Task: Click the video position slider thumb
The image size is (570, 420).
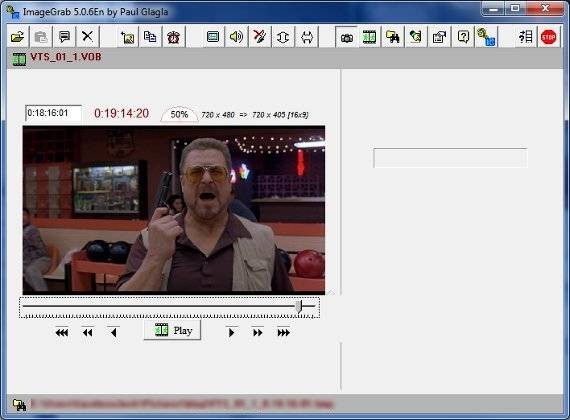Action: (298, 306)
